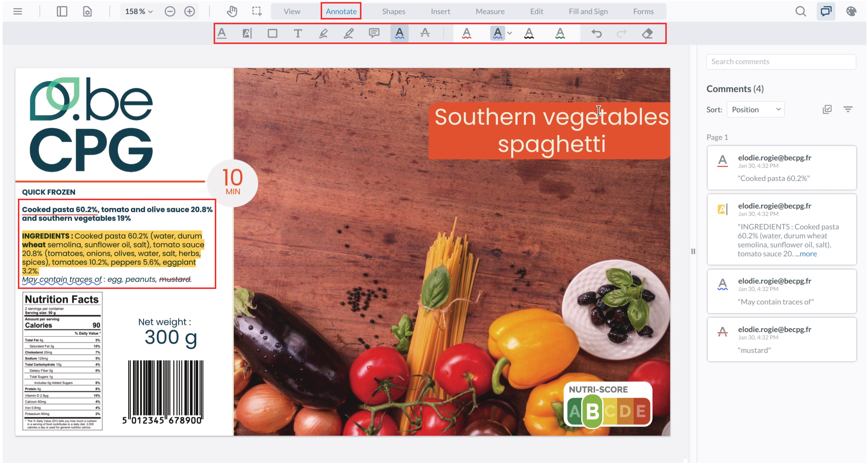
Task: Open the Fill and Sign tab
Action: [588, 11]
